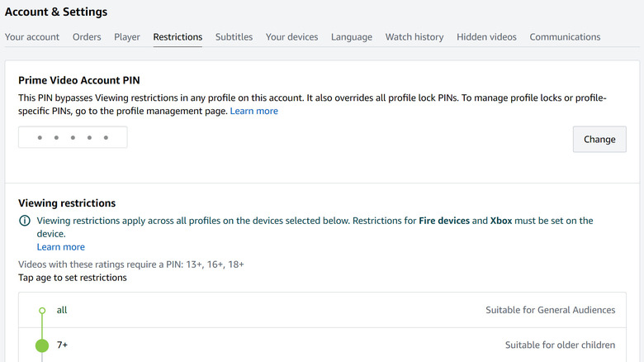Open the Hidden videos tab
644x362 pixels.
tap(486, 37)
